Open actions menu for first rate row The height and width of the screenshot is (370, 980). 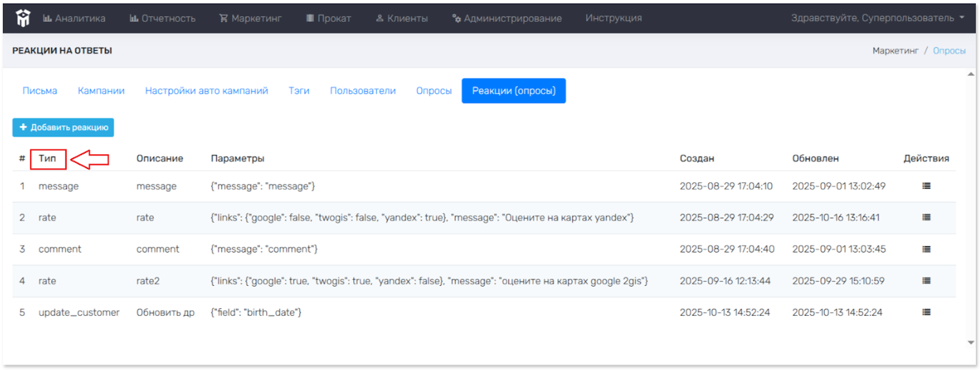coord(926,218)
